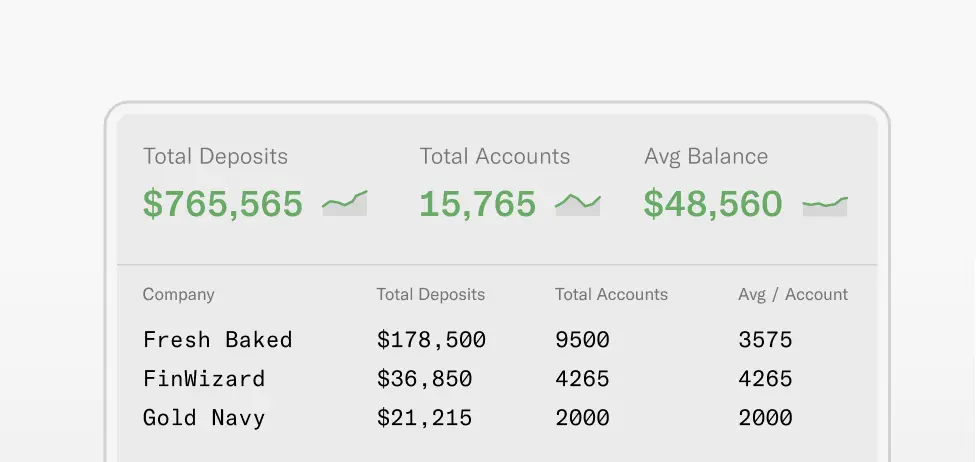Click FinWizard's $36,850 deposits value
This screenshot has height=462, width=976.
424,379
